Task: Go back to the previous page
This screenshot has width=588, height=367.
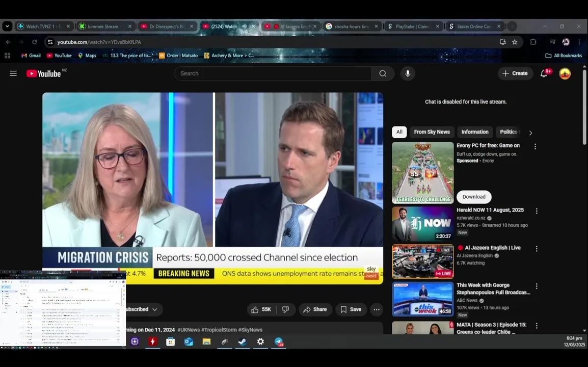Action: 8,42
